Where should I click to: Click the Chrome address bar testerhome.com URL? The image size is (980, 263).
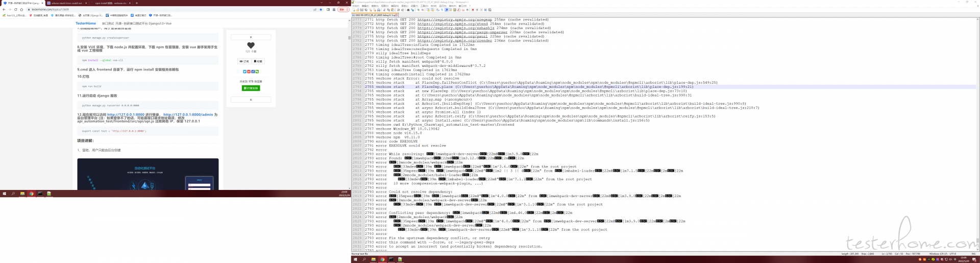50,9
